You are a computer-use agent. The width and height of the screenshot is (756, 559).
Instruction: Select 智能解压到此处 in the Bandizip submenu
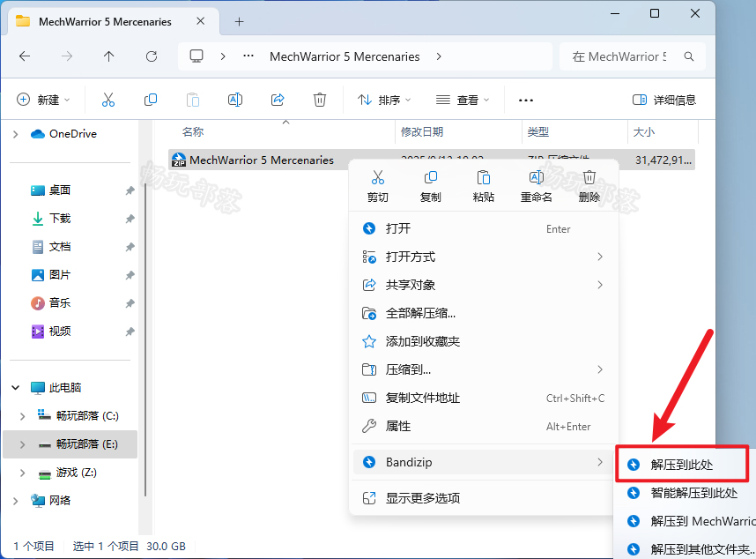pyautogui.click(x=686, y=493)
